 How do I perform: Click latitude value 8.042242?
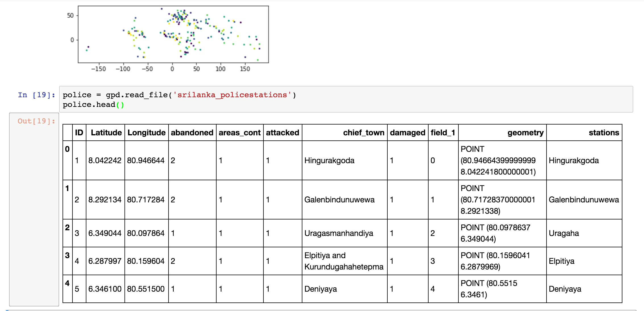105,161
